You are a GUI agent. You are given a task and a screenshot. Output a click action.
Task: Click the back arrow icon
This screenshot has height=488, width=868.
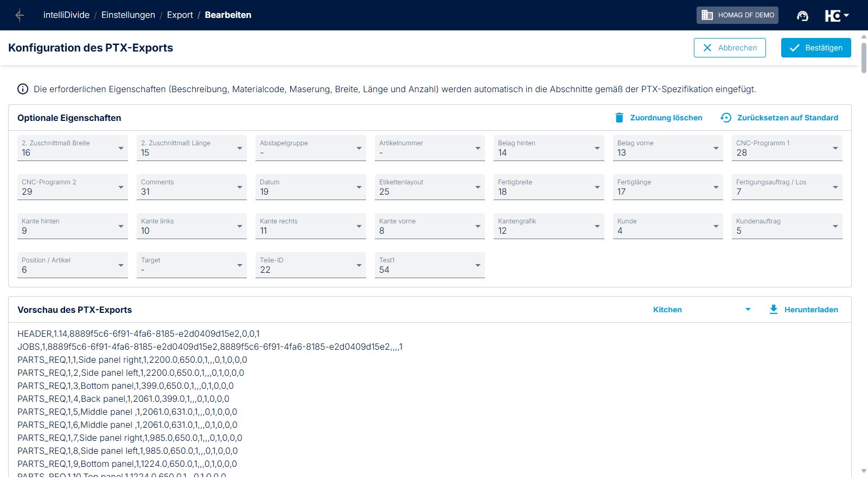click(x=20, y=15)
